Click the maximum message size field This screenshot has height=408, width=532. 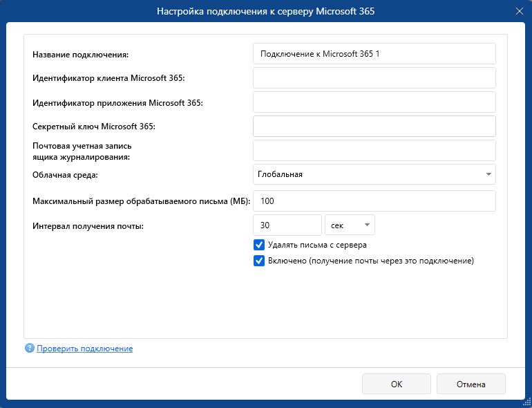point(374,201)
